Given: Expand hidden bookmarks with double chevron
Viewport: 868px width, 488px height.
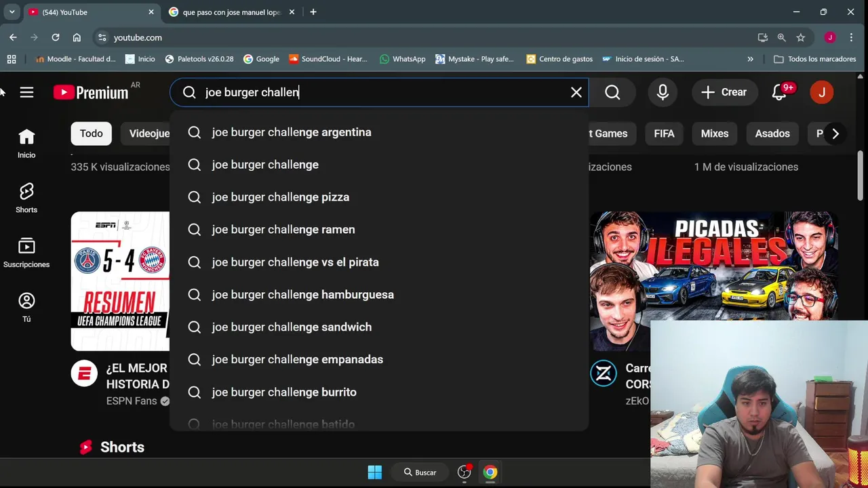Looking at the screenshot, I should [x=750, y=59].
